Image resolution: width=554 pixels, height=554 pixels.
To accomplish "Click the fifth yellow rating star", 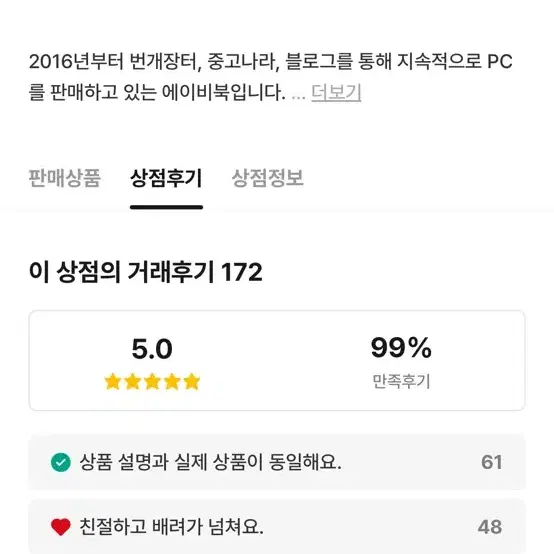I will (192, 382).
